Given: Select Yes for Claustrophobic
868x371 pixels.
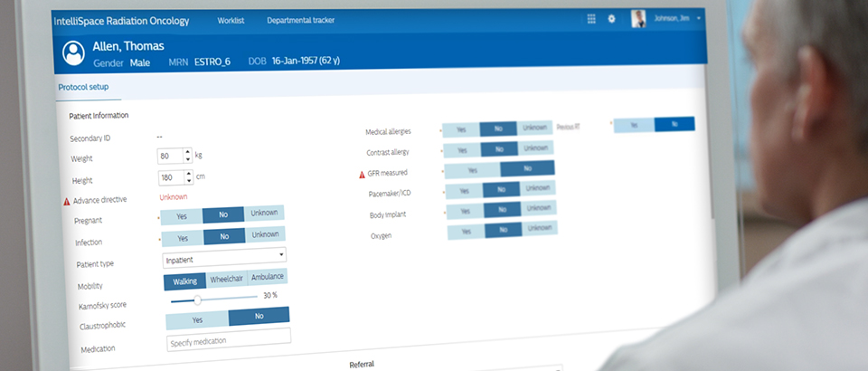Looking at the screenshot, I should tap(197, 318).
